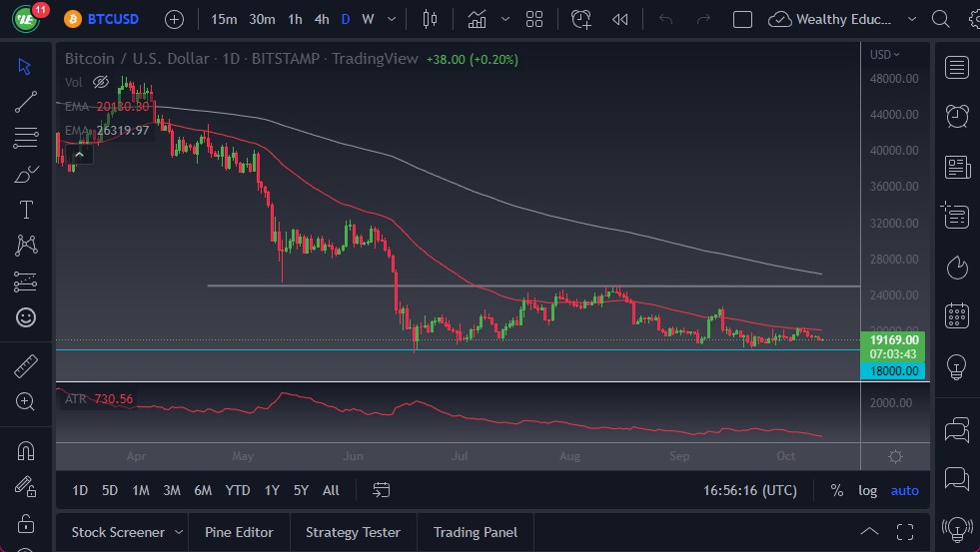Viewport: 980px width, 552px height.
Task: Select the 4h timeframe button
Action: tap(321, 19)
